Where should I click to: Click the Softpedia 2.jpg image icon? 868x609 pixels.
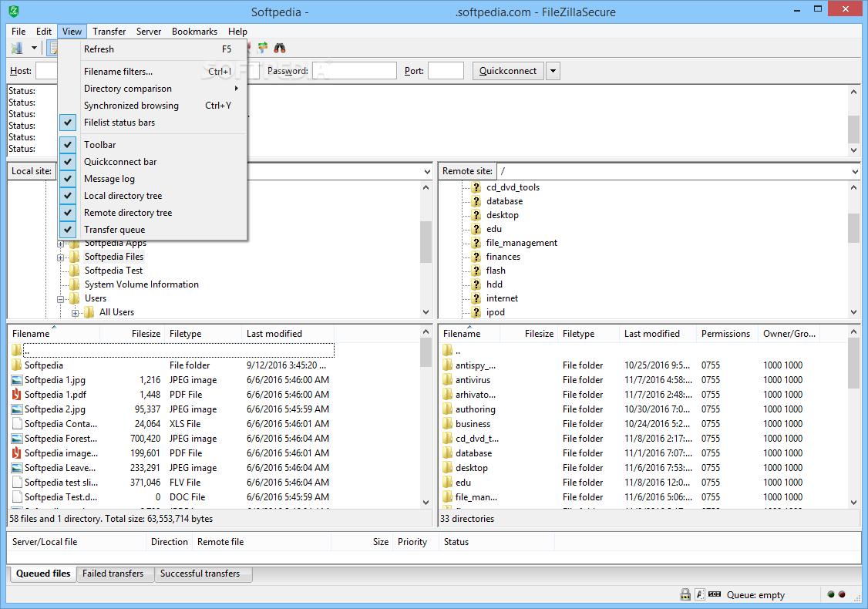(17, 409)
